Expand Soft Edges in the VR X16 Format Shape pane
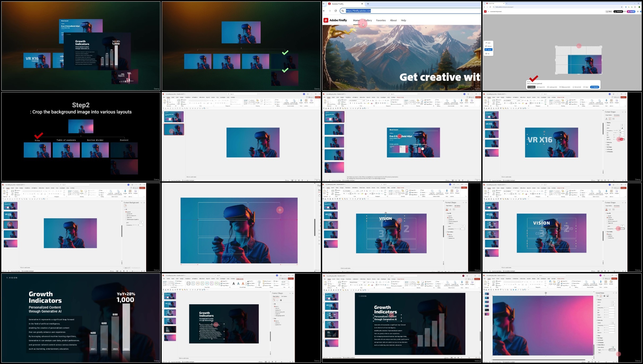Viewport: 643px width, 364px height. click(609, 147)
